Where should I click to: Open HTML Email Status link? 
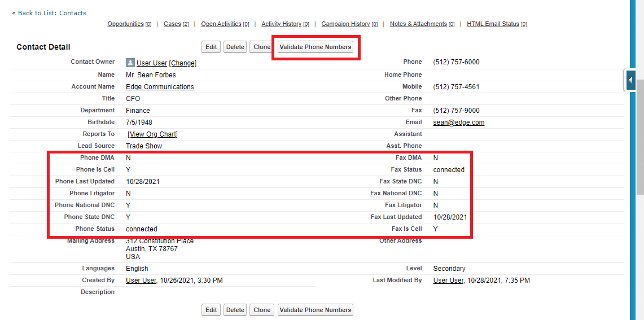coord(493,24)
